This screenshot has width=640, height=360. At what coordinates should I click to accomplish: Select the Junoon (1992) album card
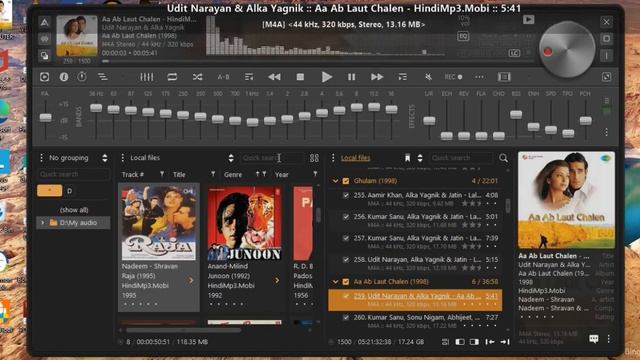[x=244, y=247]
